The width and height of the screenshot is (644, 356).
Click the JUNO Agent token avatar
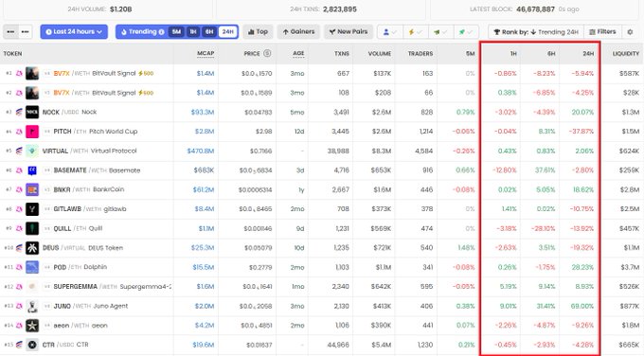(x=32, y=306)
